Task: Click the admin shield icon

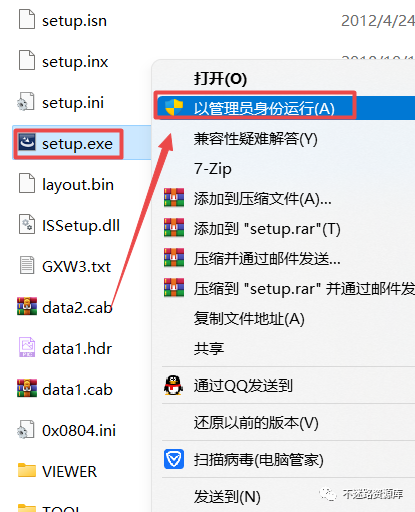Action: pos(174,108)
